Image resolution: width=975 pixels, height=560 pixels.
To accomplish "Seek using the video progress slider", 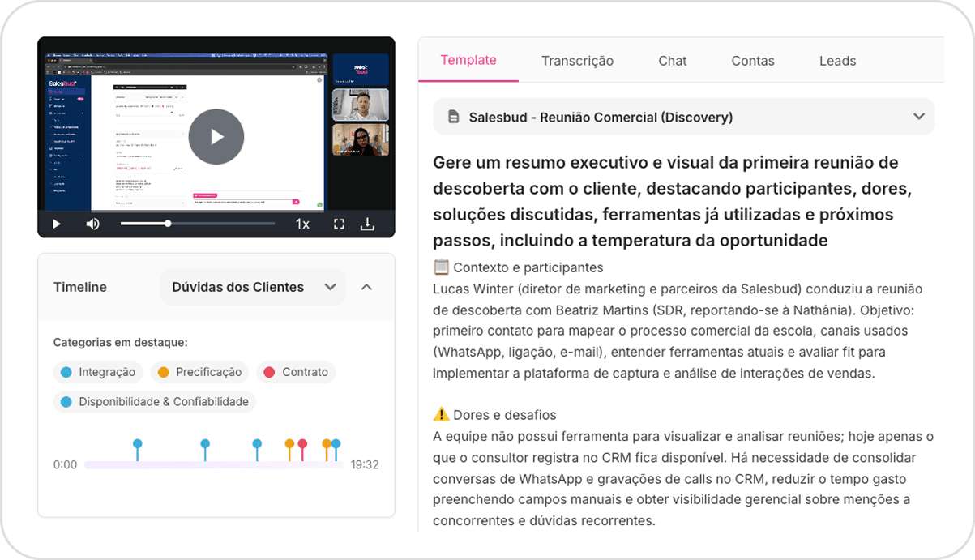I will [198, 224].
